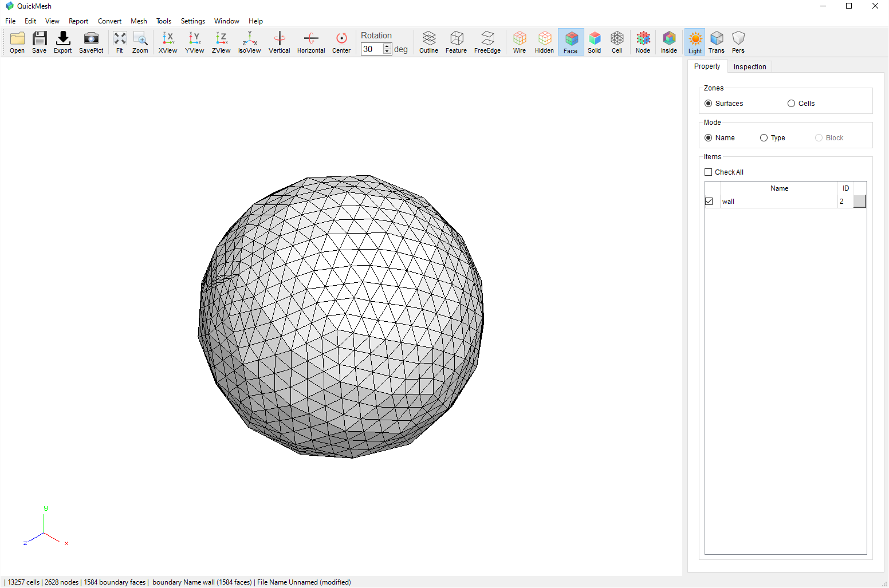Show FreeEdge display mode
Image resolution: width=889 pixels, height=588 pixels.
pyautogui.click(x=487, y=42)
